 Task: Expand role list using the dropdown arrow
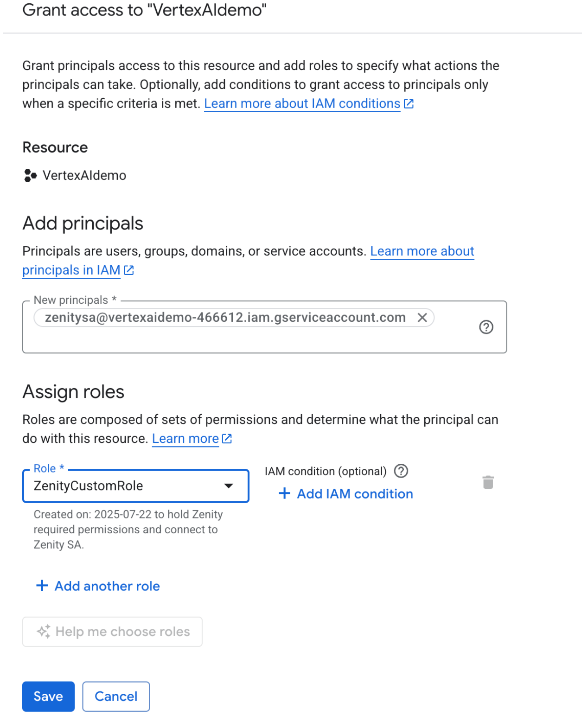coord(229,486)
